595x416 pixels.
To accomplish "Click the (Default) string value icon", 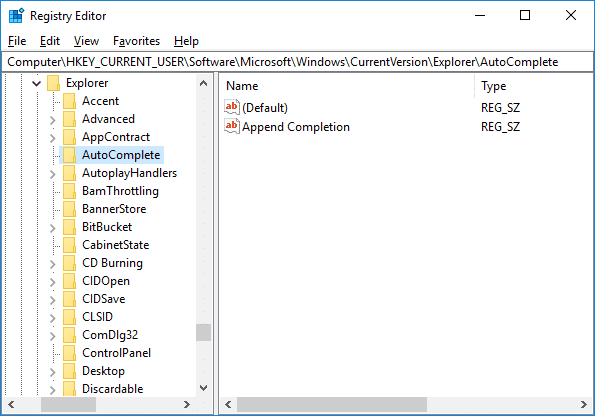I will coord(232,107).
